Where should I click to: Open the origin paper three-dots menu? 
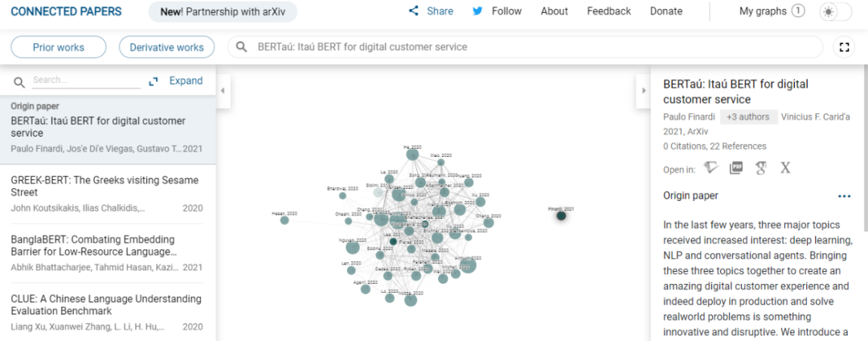click(844, 195)
